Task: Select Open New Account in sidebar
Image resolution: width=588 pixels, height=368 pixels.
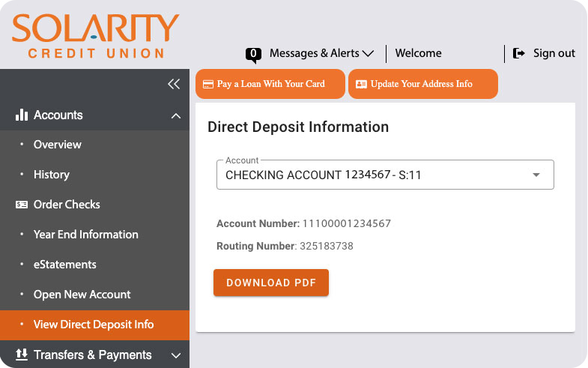Action: pos(82,295)
